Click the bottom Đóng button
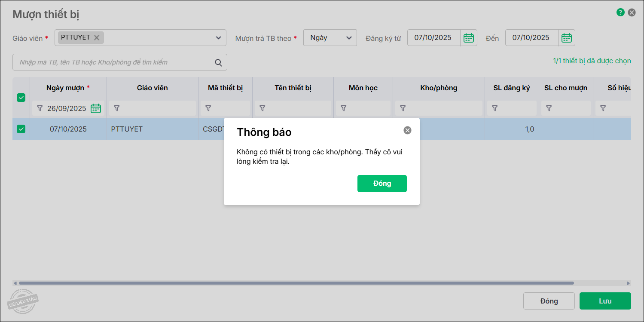The width and height of the screenshot is (644, 322). (x=549, y=301)
